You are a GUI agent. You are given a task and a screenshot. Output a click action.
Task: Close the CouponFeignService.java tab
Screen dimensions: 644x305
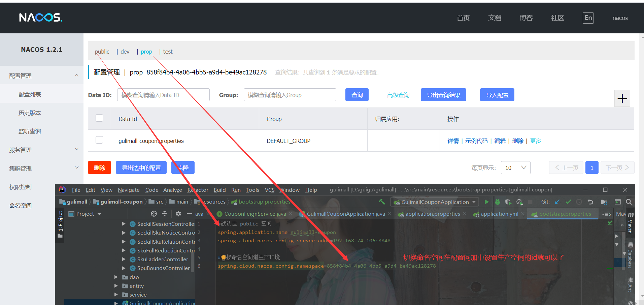click(x=291, y=214)
